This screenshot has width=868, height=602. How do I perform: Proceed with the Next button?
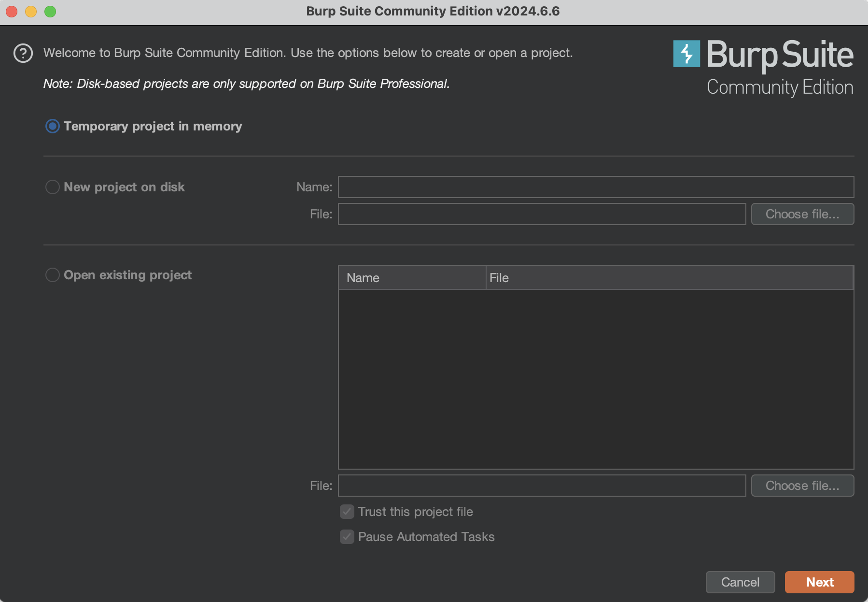tap(819, 582)
